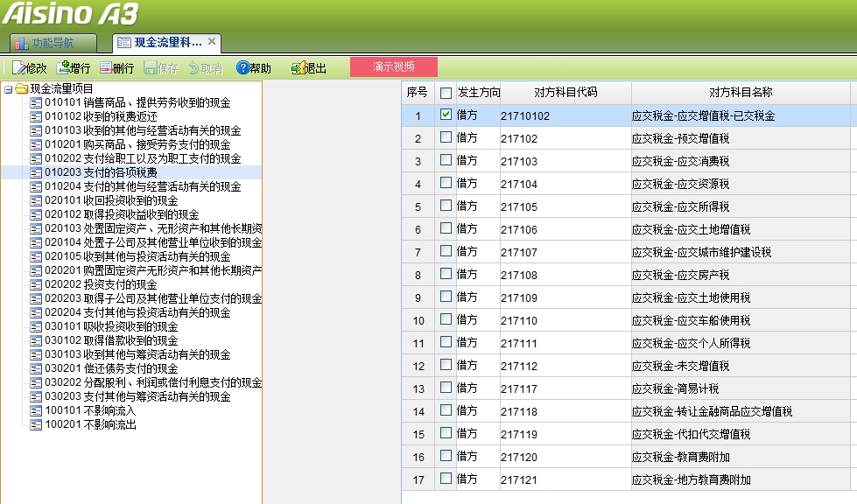Tick the checkbox for 应交税金-应交消费税 row
The height and width of the screenshot is (504, 857).
446,160
